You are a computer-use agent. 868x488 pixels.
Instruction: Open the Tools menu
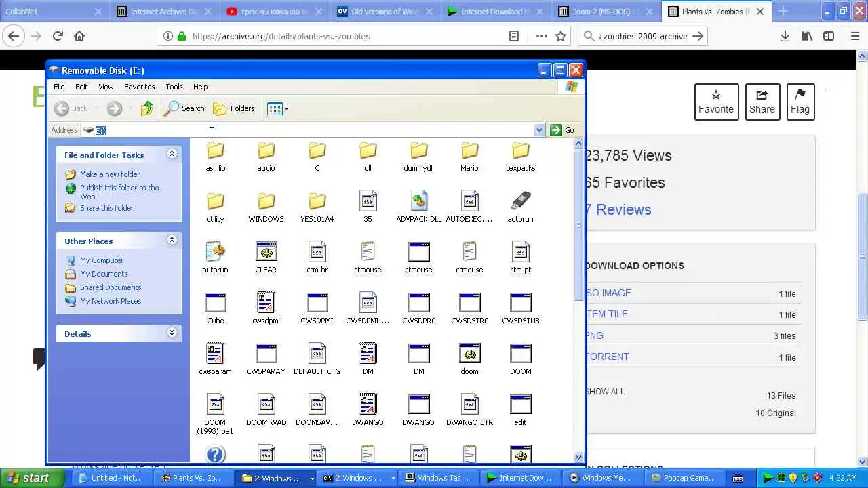(x=174, y=87)
